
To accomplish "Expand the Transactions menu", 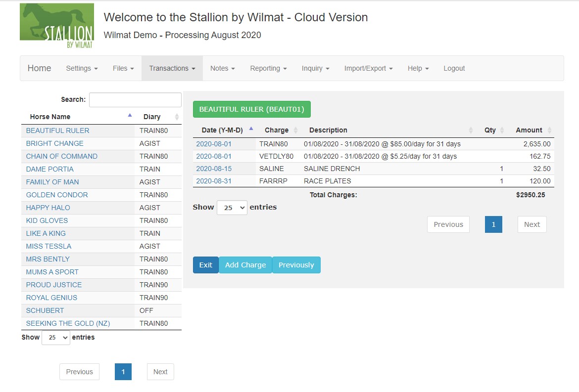I will (x=172, y=68).
